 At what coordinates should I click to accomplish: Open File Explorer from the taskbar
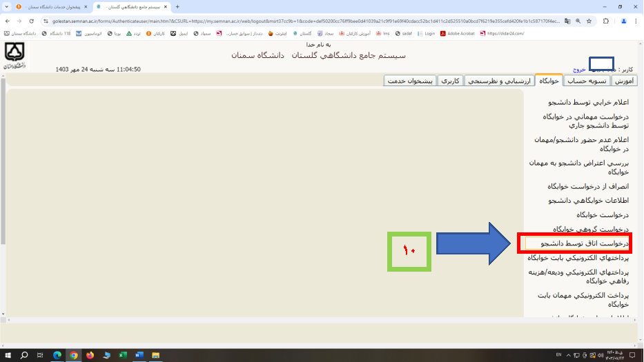(x=156, y=355)
